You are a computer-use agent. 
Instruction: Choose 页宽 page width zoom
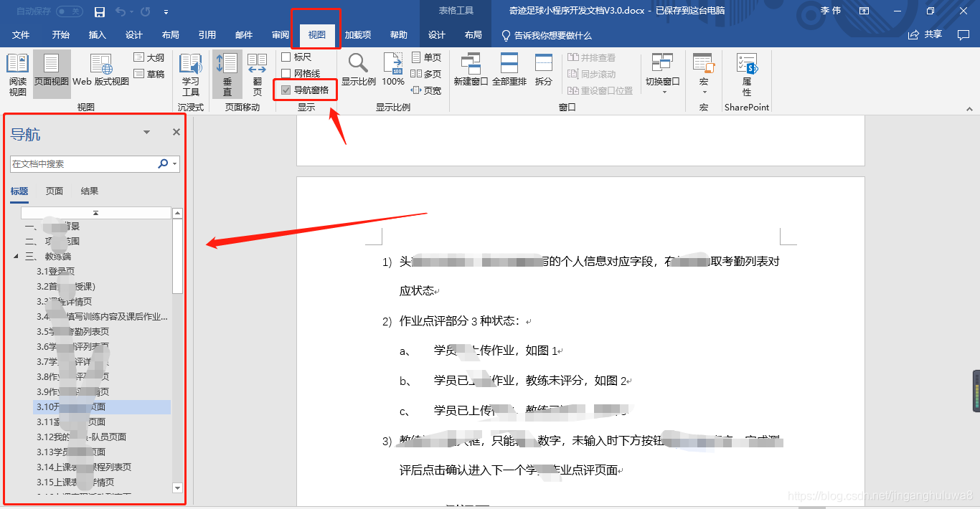[x=426, y=90]
